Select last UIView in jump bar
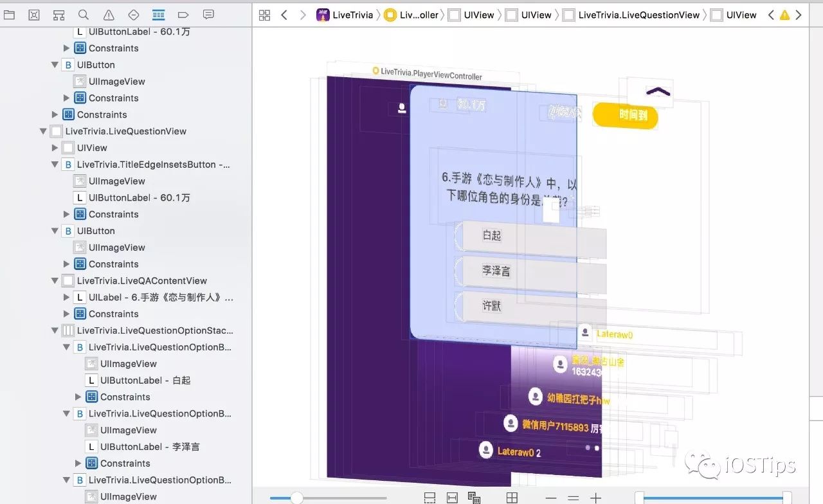This screenshot has height=504, width=823. coord(734,15)
